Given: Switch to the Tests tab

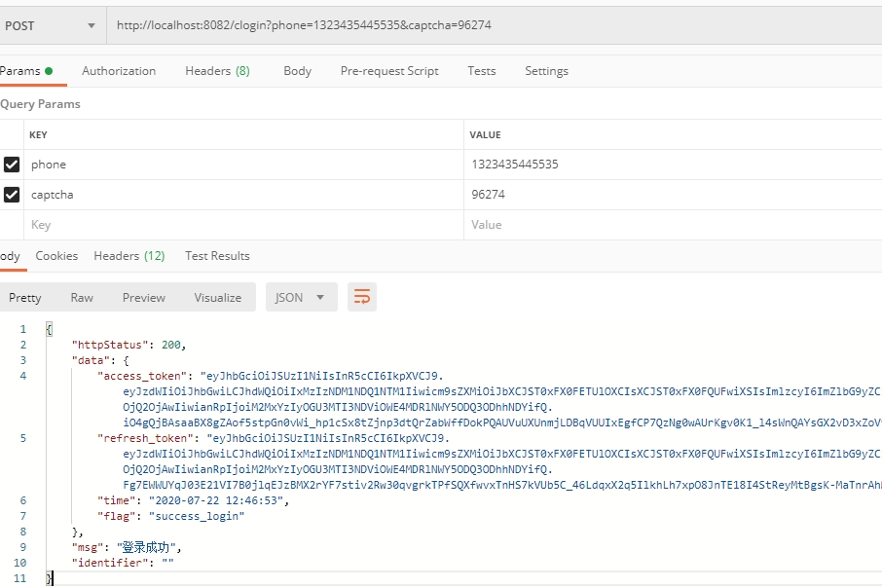Looking at the screenshot, I should (x=481, y=71).
